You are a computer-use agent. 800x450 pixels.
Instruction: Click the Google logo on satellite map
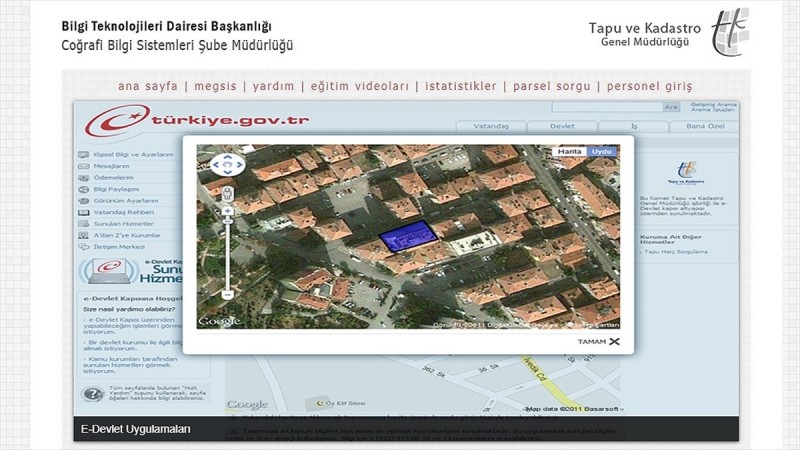coord(218,321)
